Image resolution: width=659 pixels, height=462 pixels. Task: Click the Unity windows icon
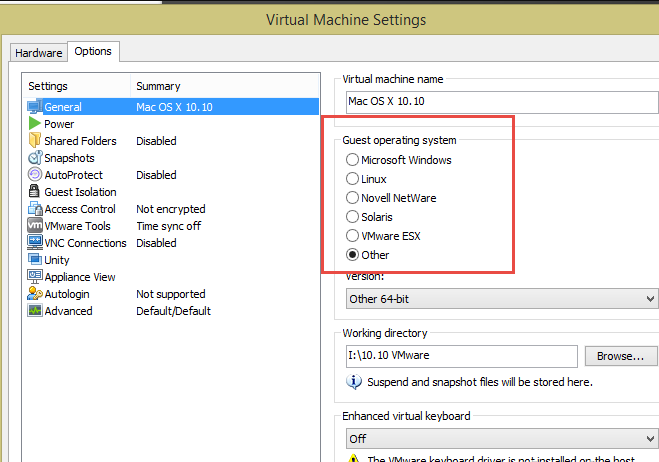pyautogui.click(x=35, y=259)
